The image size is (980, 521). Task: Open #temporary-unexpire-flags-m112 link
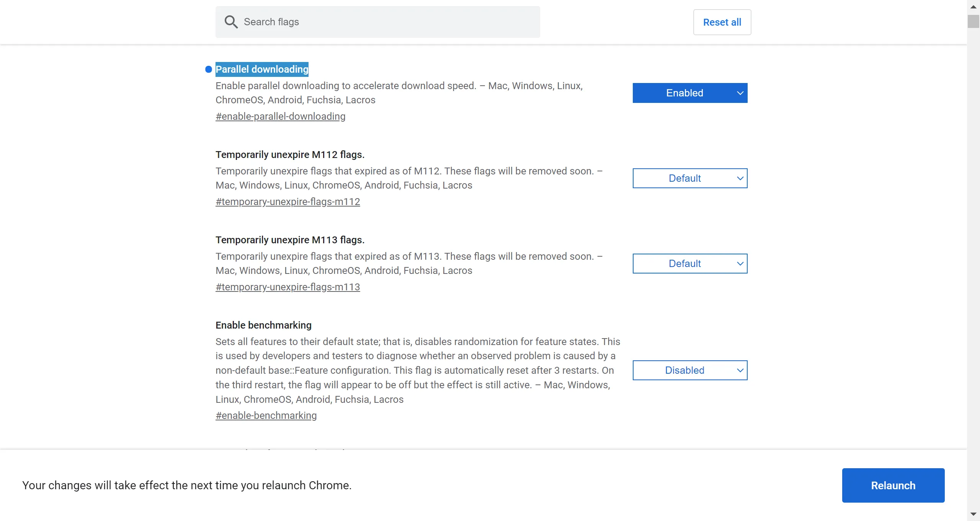pyautogui.click(x=287, y=202)
